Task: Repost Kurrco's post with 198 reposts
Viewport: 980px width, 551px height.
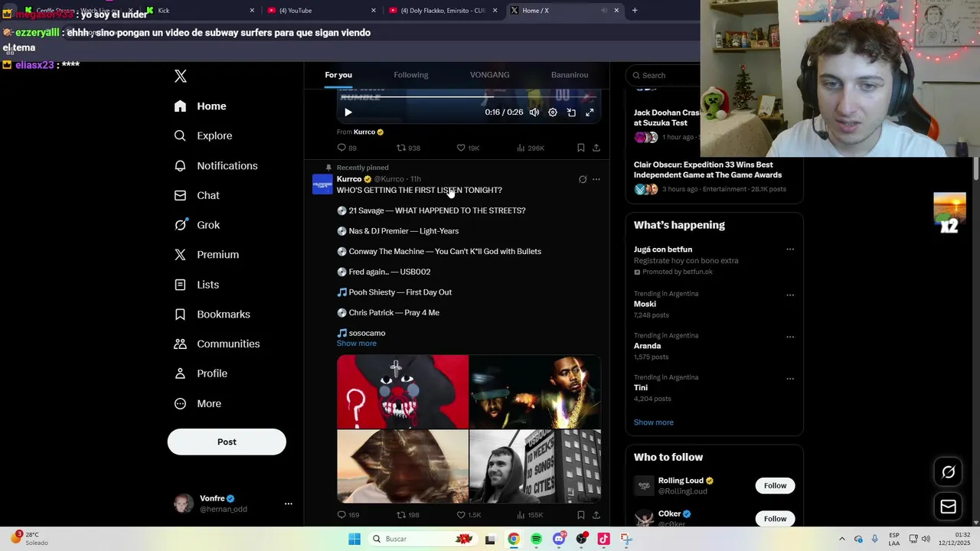Action: click(x=408, y=515)
